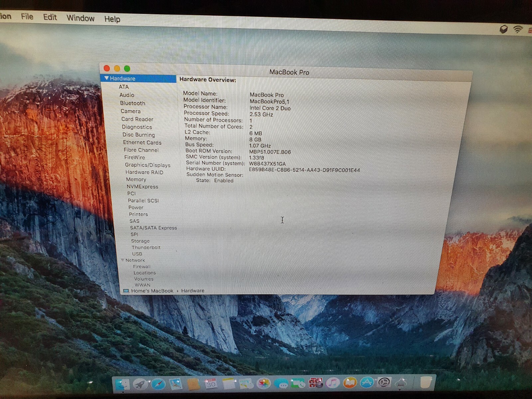Close the MacBook Pro window
Screen dimensions: 532x399
click(107, 68)
